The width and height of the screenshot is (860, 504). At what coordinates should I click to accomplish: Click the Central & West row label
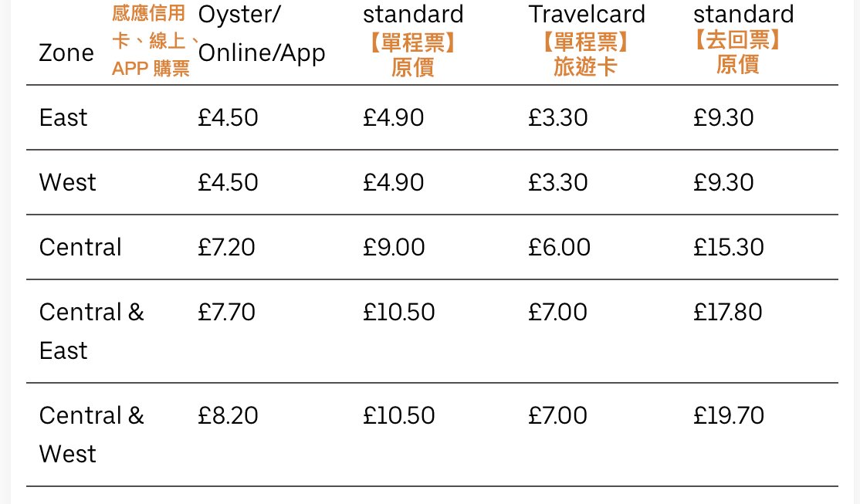(x=91, y=435)
